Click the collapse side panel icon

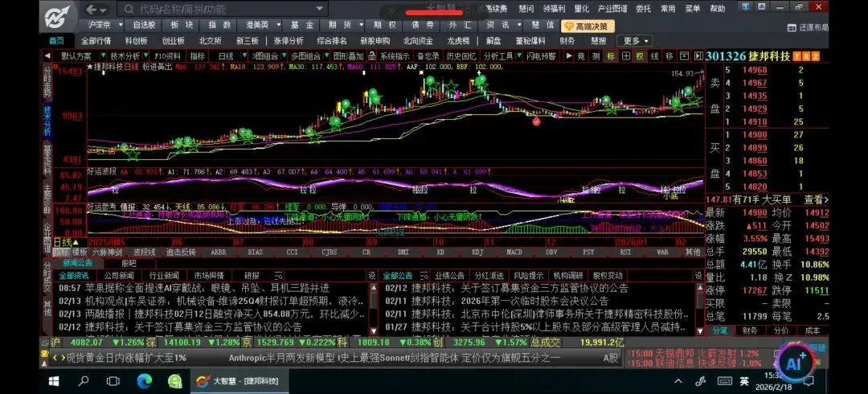[x=698, y=56]
